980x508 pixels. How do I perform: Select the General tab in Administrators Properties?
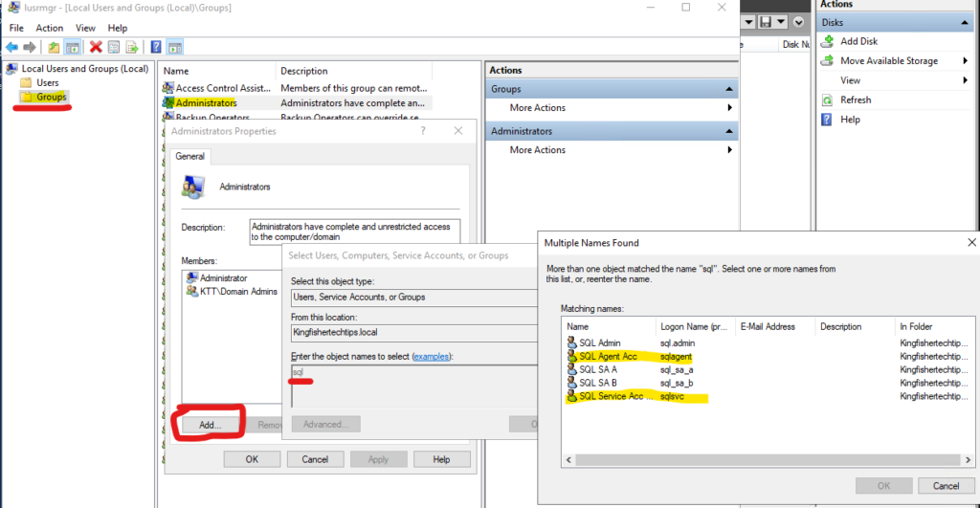pos(190,156)
